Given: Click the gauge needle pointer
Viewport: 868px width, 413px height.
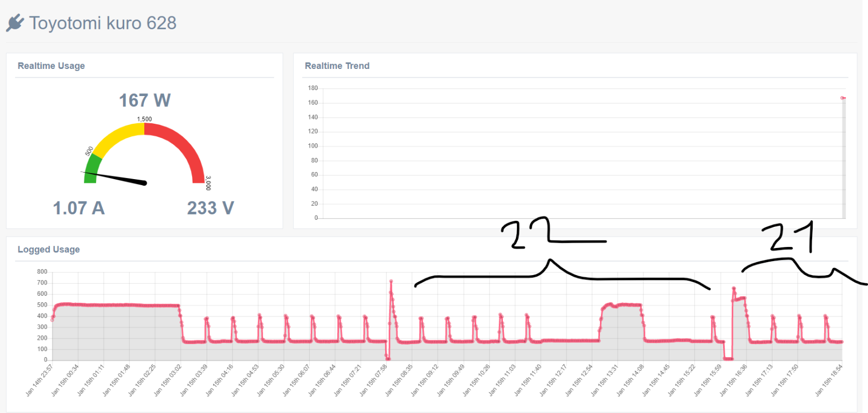Looking at the screenshot, I should coord(114,178).
